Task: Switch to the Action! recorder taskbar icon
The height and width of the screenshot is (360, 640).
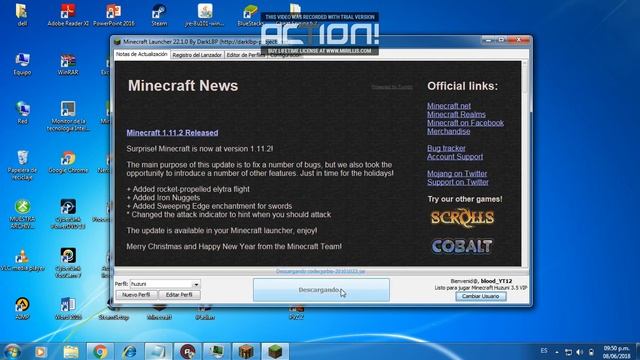Action: pyautogui.click(x=188, y=351)
